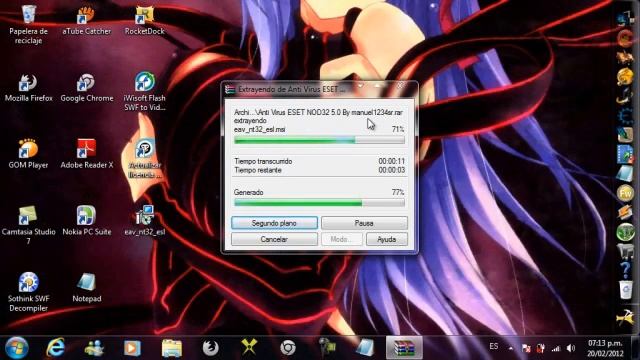Image resolution: width=640 pixels, height=360 pixels.
Task: Click the file extraction progress bar at 71%
Action: click(319, 140)
